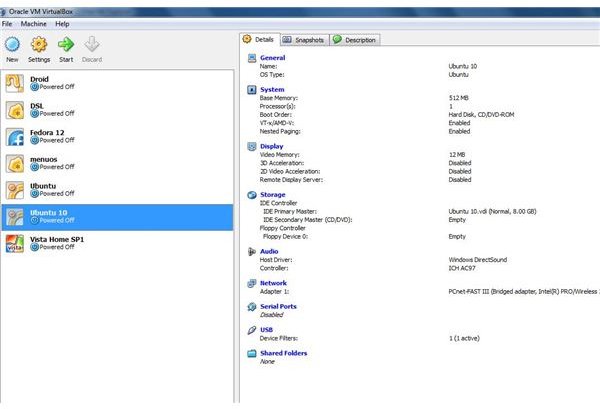Click the PCnet-FAST III adapter value
Image resolution: width=600 pixels, height=409 pixels.
coord(524,292)
